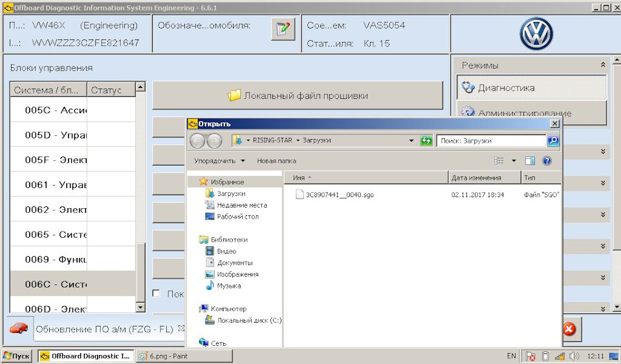Click Загрузки breadcrumb in address bar
The image size is (621, 364).
tap(316, 140)
